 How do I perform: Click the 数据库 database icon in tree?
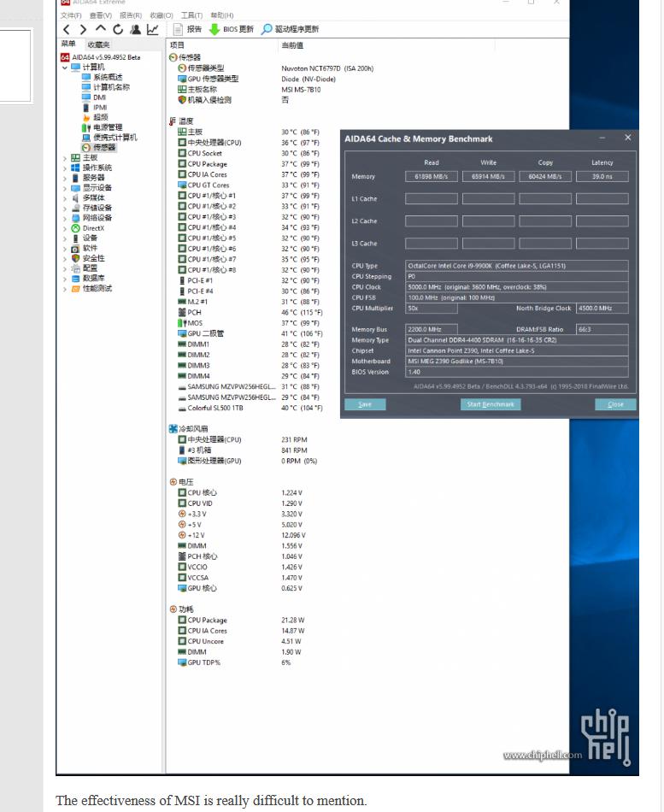75,279
